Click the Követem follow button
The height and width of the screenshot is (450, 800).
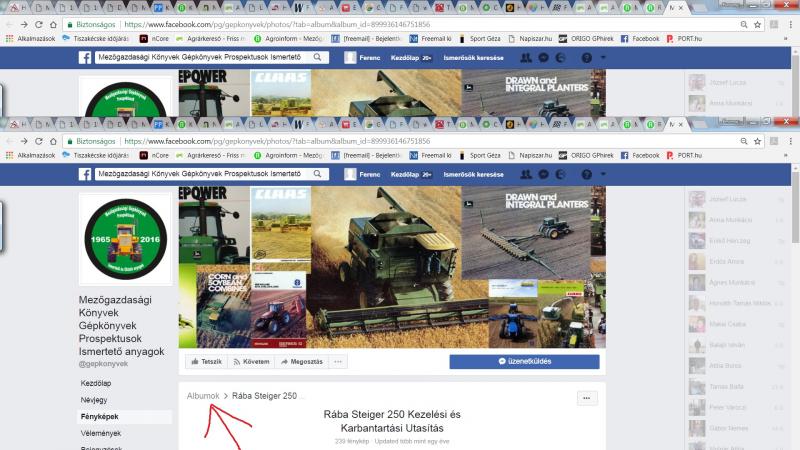tap(251, 362)
